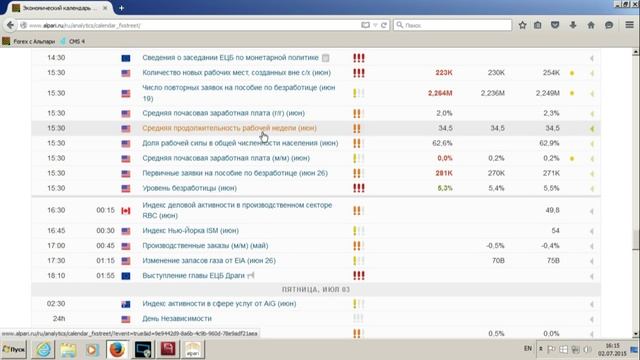Image resolution: width=640 pixels, height=360 pixels.
Task: Click the scrollbar up arrow
Action: coord(636,52)
